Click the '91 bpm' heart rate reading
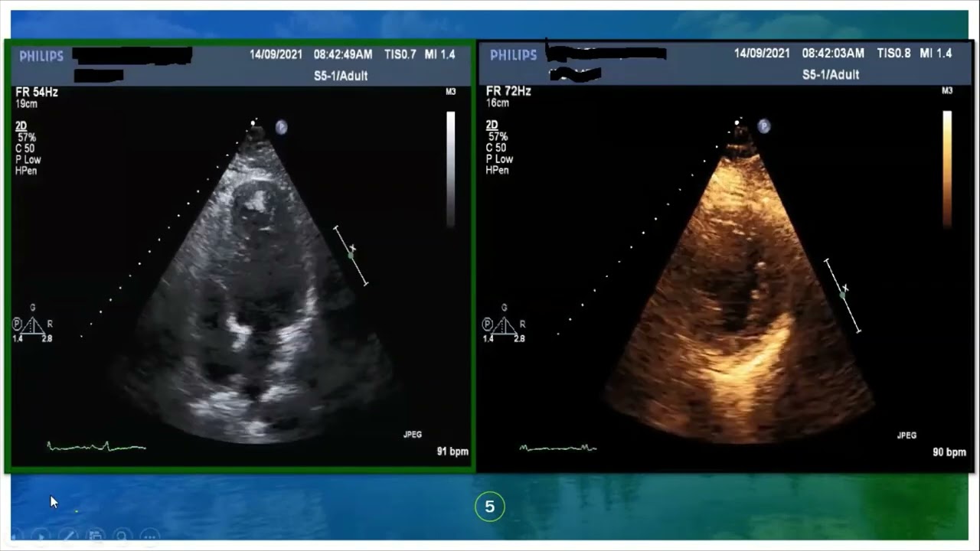The height and width of the screenshot is (551, 980). [x=452, y=452]
